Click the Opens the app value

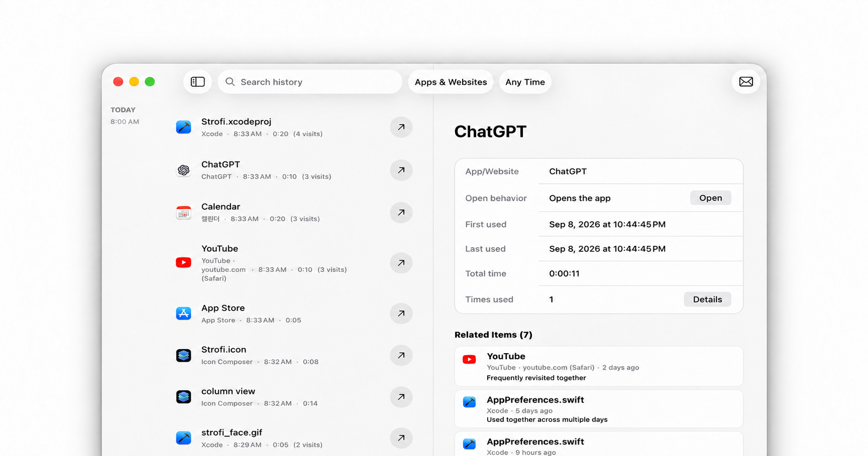click(x=580, y=198)
